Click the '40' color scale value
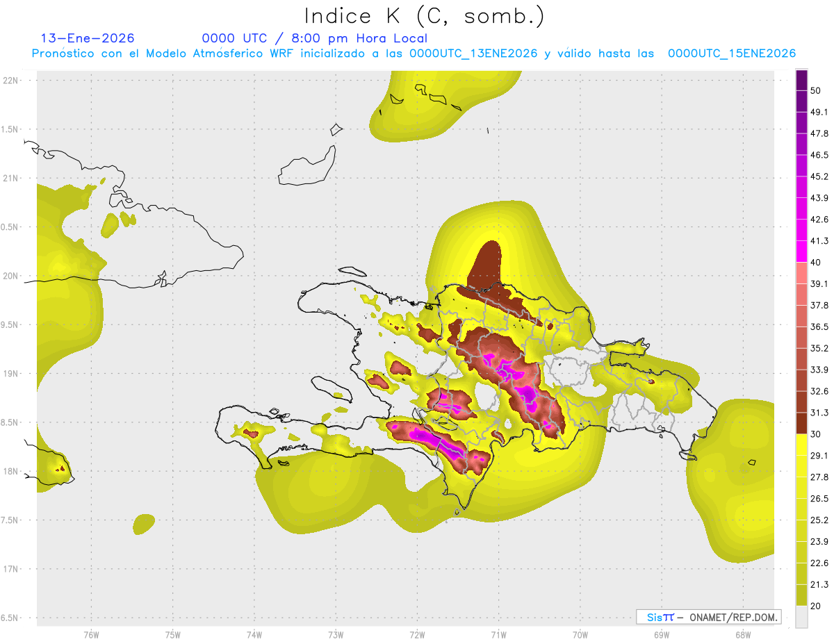Image resolution: width=834 pixels, height=644 pixels. click(x=815, y=263)
